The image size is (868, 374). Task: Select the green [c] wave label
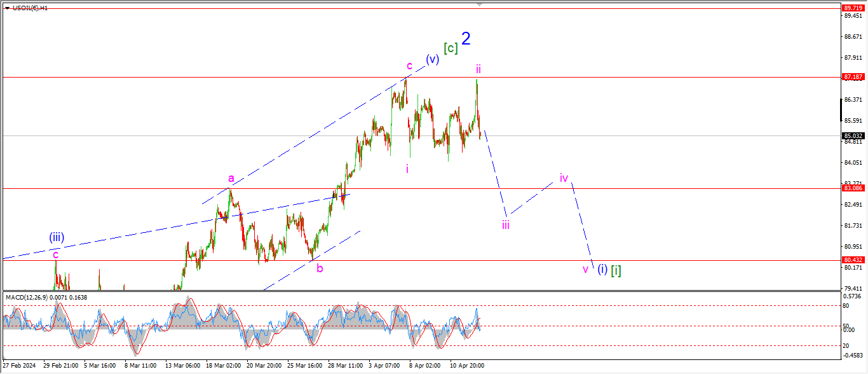tap(451, 48)
